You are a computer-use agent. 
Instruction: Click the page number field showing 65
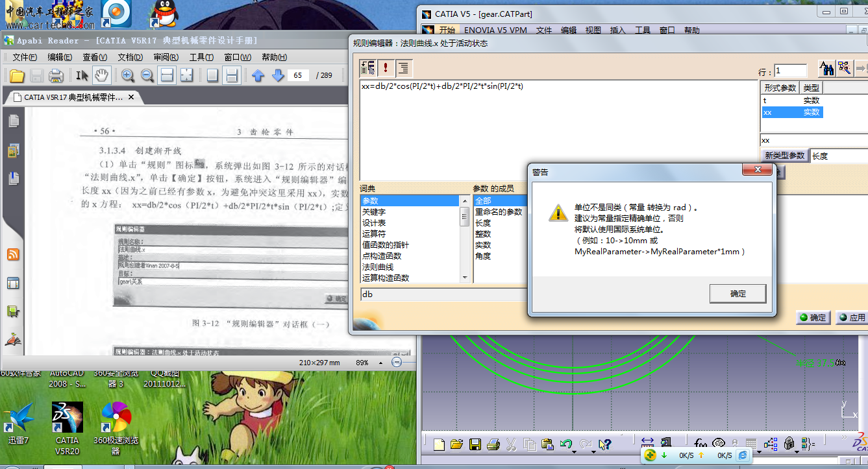pyautogui.click(x=299, y=75)
